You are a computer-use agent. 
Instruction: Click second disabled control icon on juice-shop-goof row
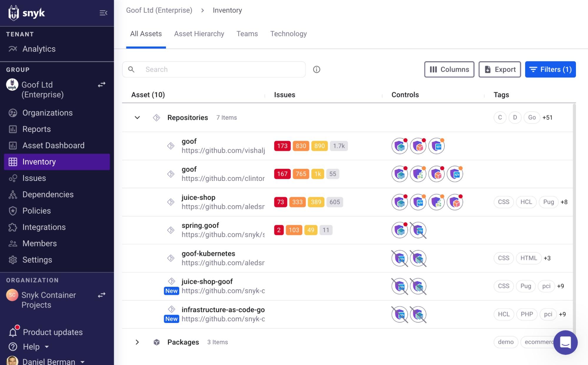coord(418,286)
